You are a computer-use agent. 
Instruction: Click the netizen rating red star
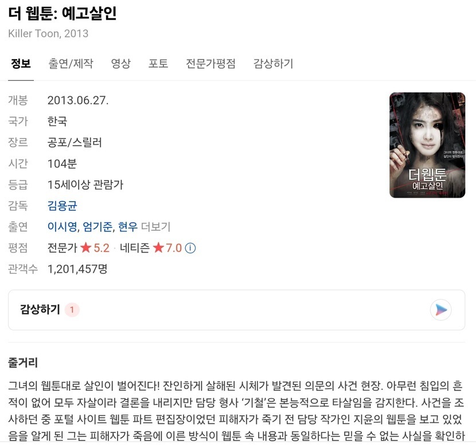[x=158, y=248]
